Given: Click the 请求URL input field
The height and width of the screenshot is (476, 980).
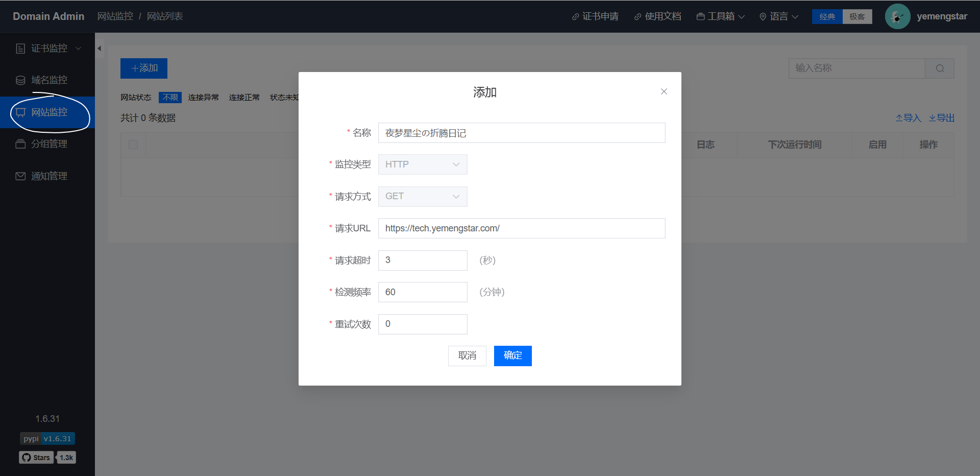Looking at the screenshot, I should click(x=521, y=228).
